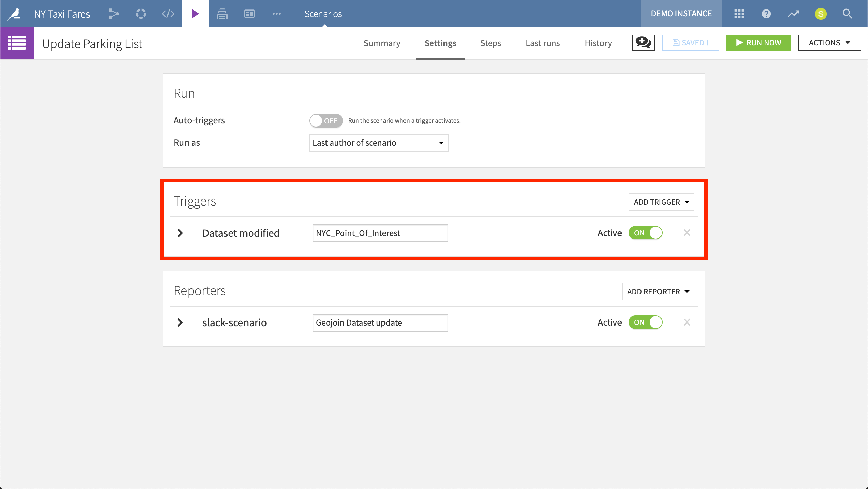The height and width of the screenshot is (489, 868).
Task: Toggle Active switch for slack-scenario reporter
Action: click(645, 322)
